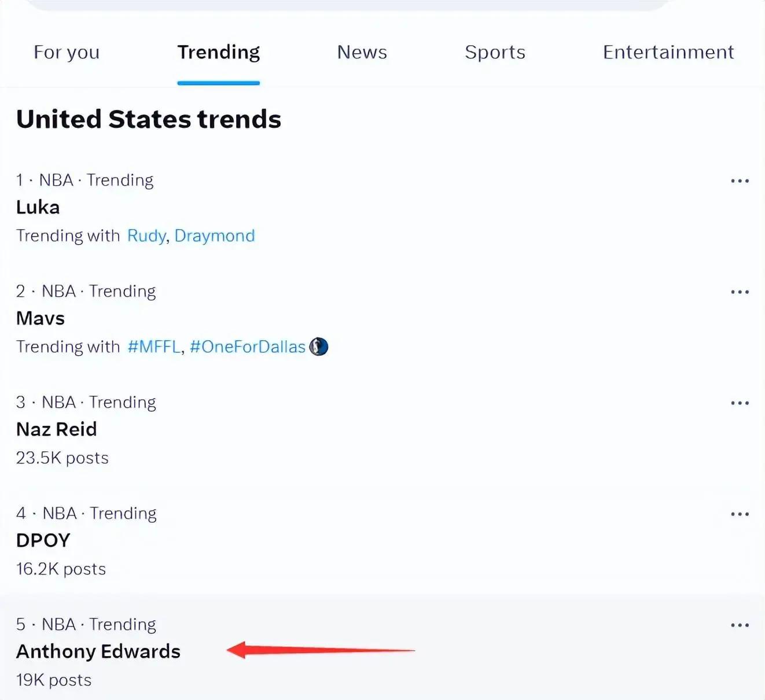Open the Anthony Edwards trending topic
Image resolution: width=765 pixels, height=700 pixels.
(98, 651)
